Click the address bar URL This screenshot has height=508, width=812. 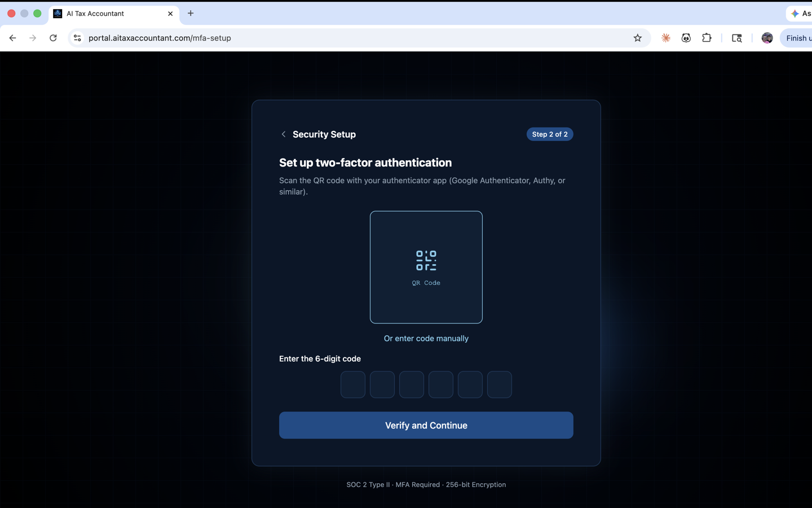(160, 38)
